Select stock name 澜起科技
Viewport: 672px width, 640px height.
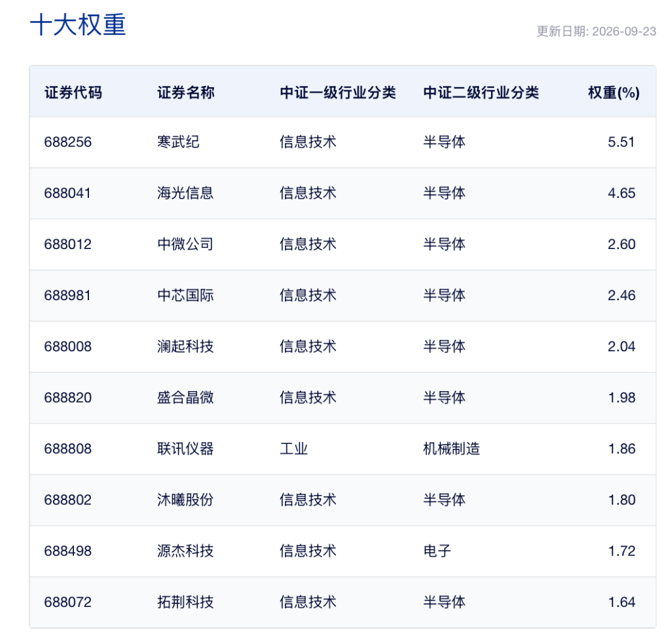point(185,346)
